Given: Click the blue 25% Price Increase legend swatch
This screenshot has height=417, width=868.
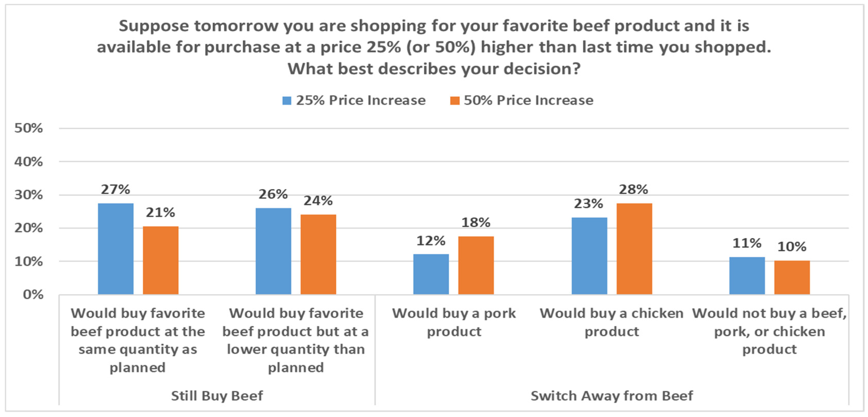Looking at the screenshot, I should coord(286,101).
